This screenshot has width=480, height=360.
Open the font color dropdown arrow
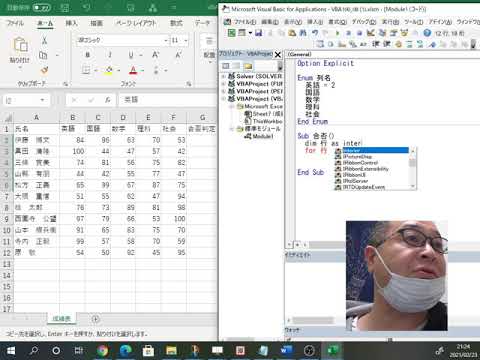pos(143,70)
